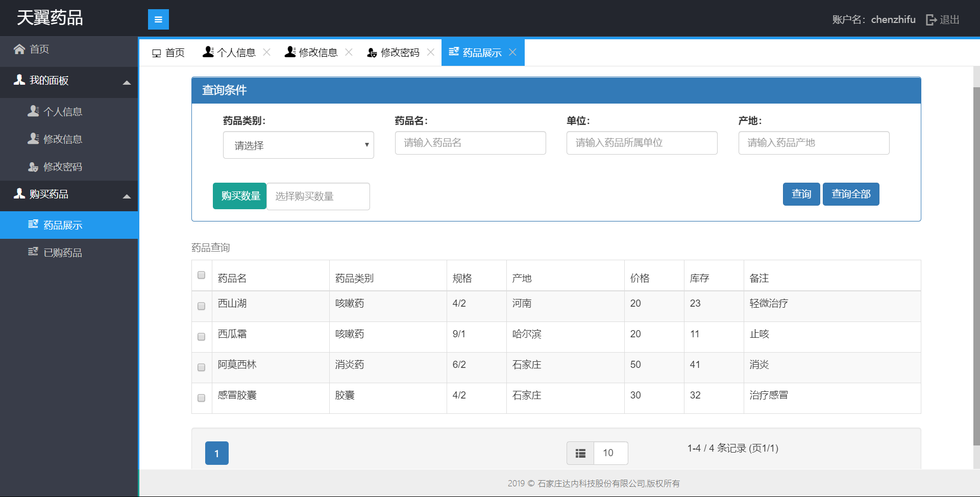Click the page size list icon
Viewport: 980px width, 497px height.
(580, 453)
